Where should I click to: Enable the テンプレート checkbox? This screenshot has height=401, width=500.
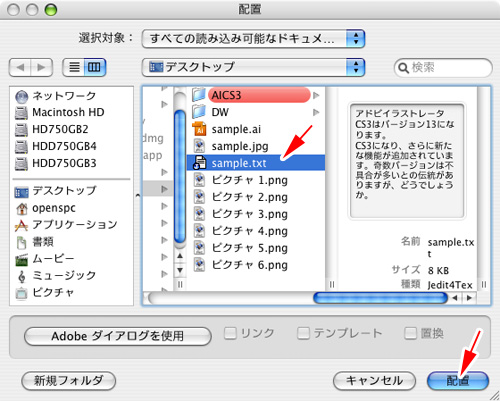click(303, 333)
